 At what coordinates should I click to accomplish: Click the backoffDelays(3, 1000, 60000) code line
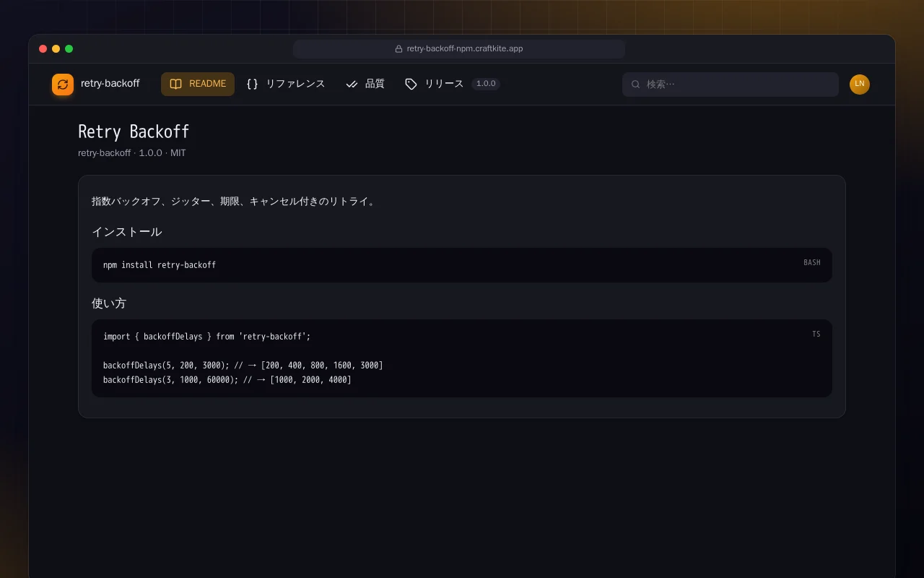point(227,380)
